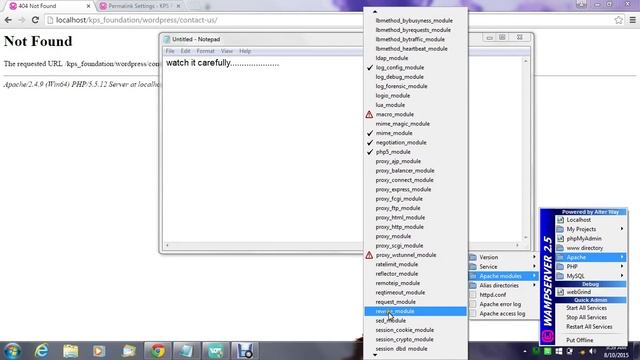640x360 pixels.
Task: Click Restart All Services
Action: point(591,327)
